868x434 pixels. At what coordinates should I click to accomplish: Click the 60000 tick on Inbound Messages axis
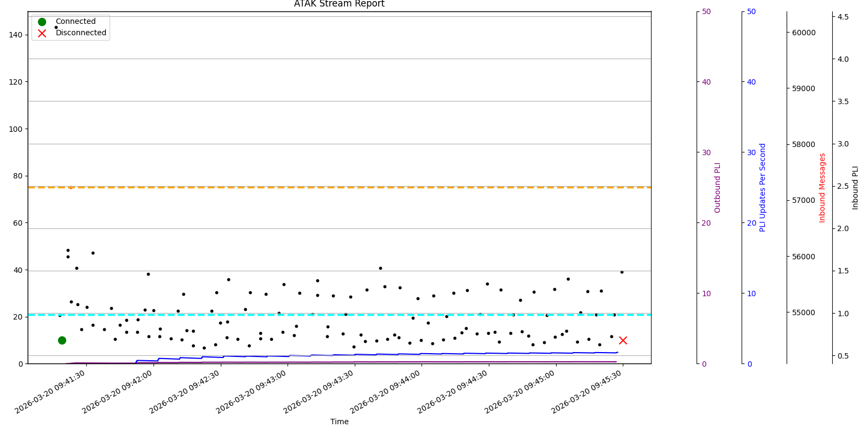[803, 33]
